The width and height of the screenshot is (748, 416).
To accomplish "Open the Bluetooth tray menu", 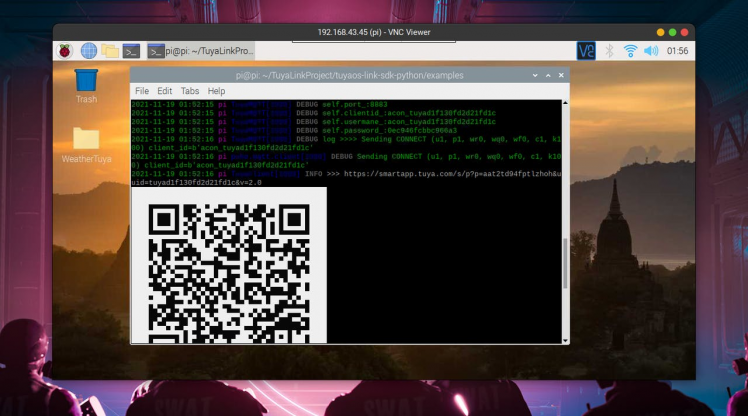I will pos(608,51).
